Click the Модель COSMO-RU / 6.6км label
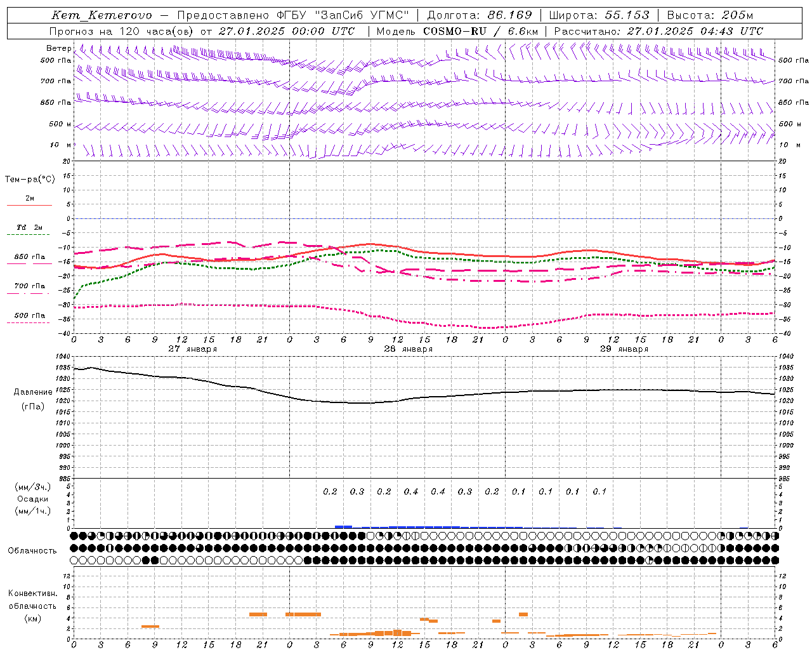This screenshot has height=650, width=812. click(457, 31)
